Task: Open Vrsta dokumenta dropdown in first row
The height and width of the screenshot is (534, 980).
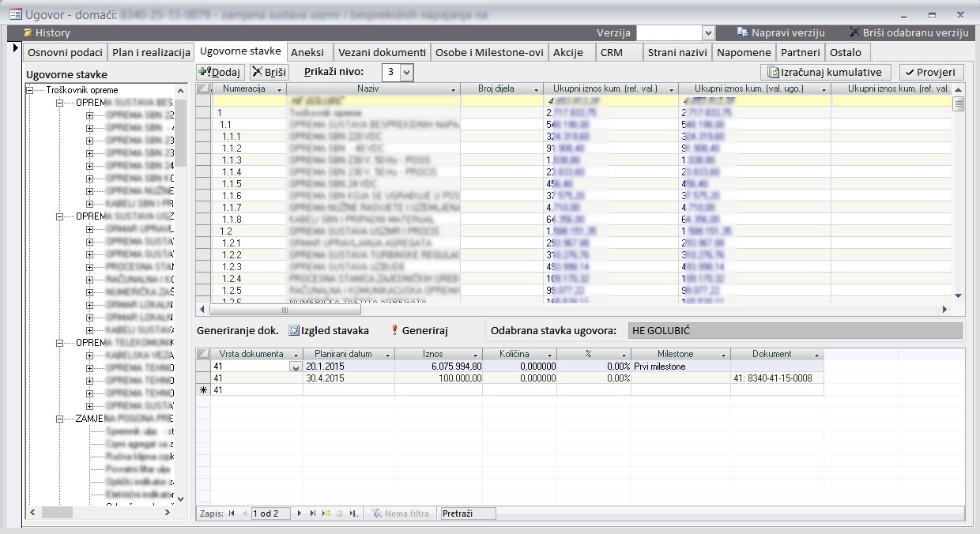Action: [296, 367]
